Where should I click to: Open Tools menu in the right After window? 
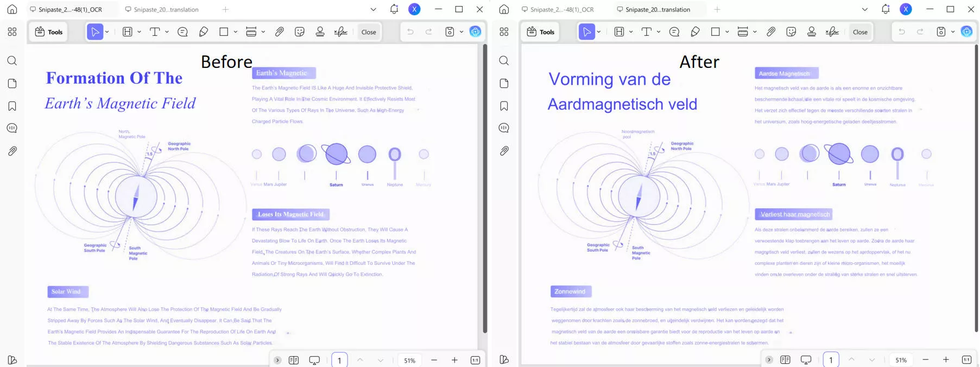(540, 32)
